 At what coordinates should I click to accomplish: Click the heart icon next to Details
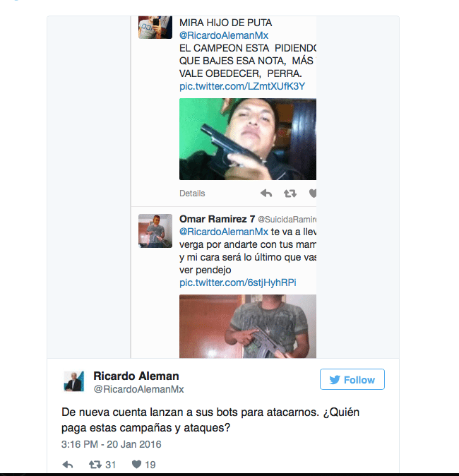click(313, 194)
